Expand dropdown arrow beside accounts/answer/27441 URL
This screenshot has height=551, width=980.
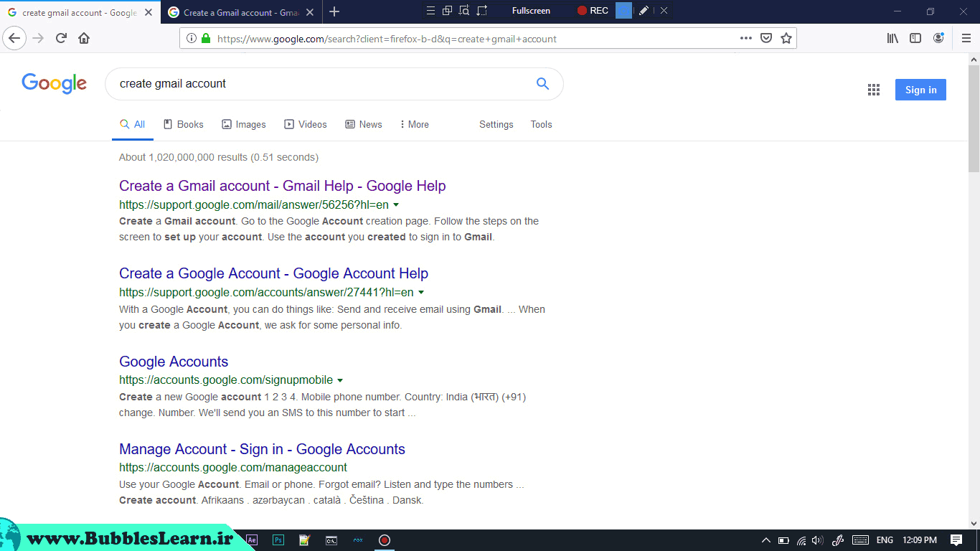point(421,293)
